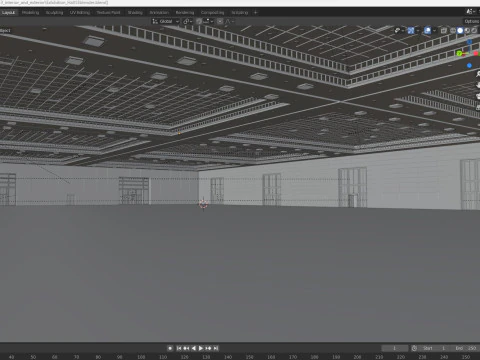Click the zoom magnifier navigation icon
The width and height of the screenshot is (480, 360).
(x=478, y=74)
